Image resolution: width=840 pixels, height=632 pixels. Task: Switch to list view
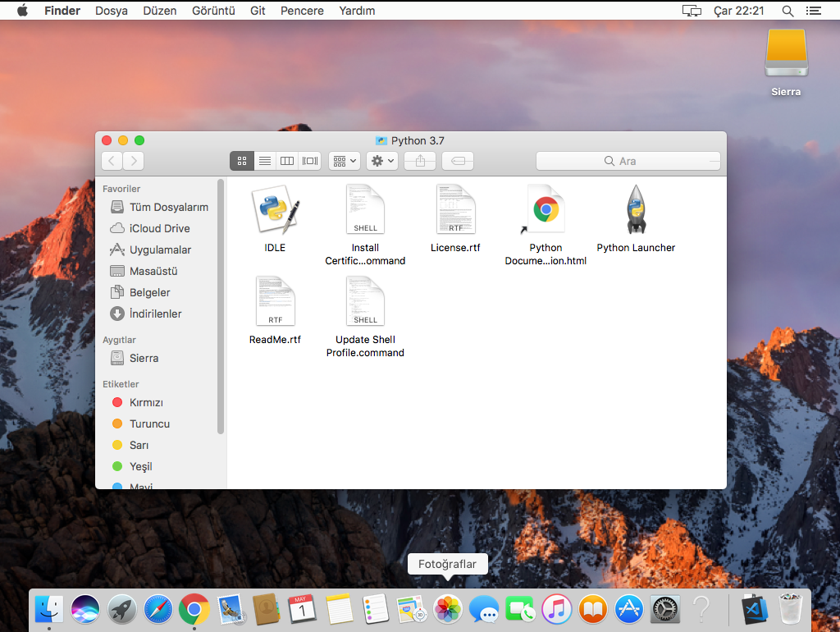click(264, 161)
